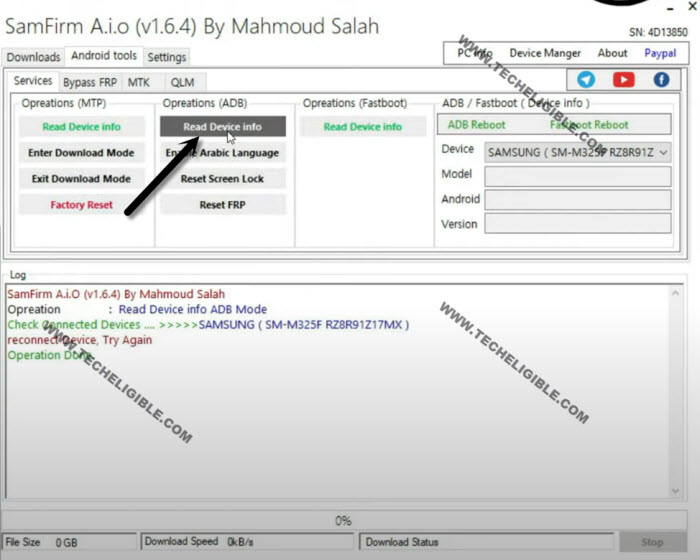Click the Version text field

(x=578, y=223)
